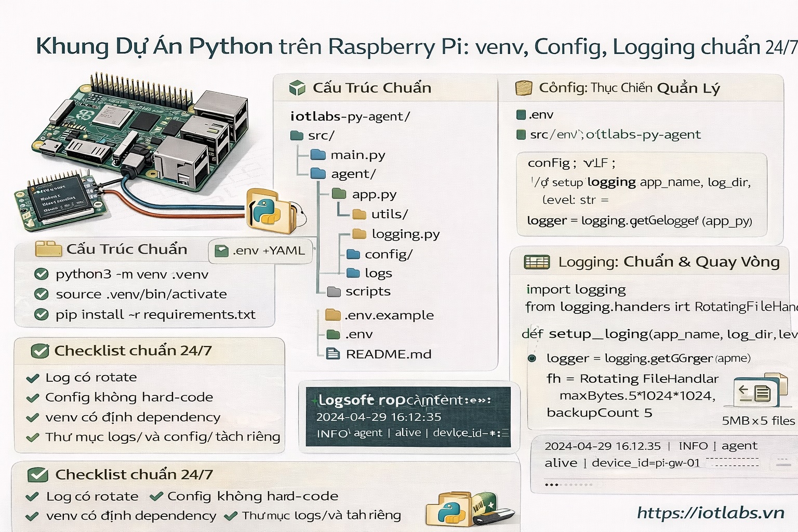Click the table icon beside Logging heading

[537, 262]
